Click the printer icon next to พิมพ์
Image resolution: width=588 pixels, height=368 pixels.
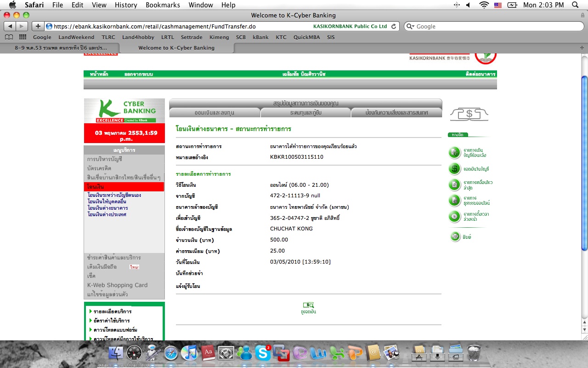455,237
